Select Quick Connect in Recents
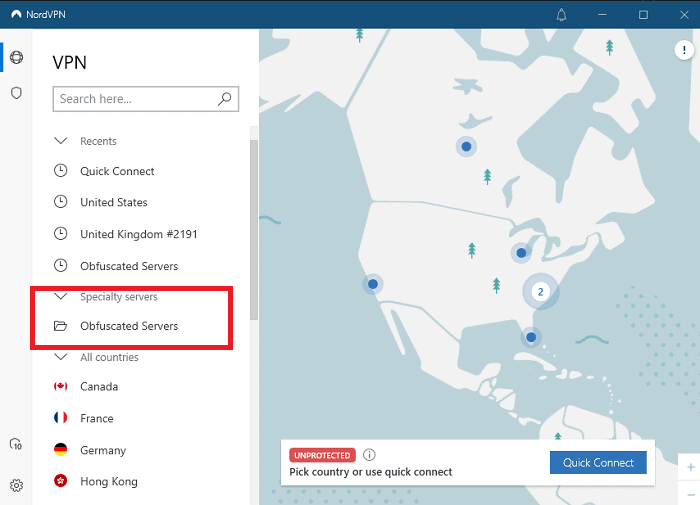The width and height of the screenshot is (700, 505). tap(117, 171)
